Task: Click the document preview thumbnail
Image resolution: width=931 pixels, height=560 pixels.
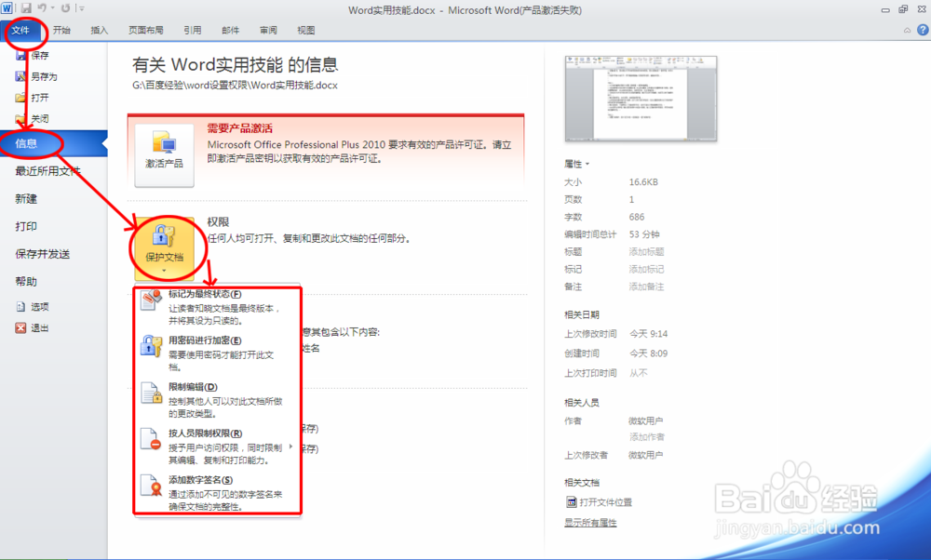Action: (641, 99)
